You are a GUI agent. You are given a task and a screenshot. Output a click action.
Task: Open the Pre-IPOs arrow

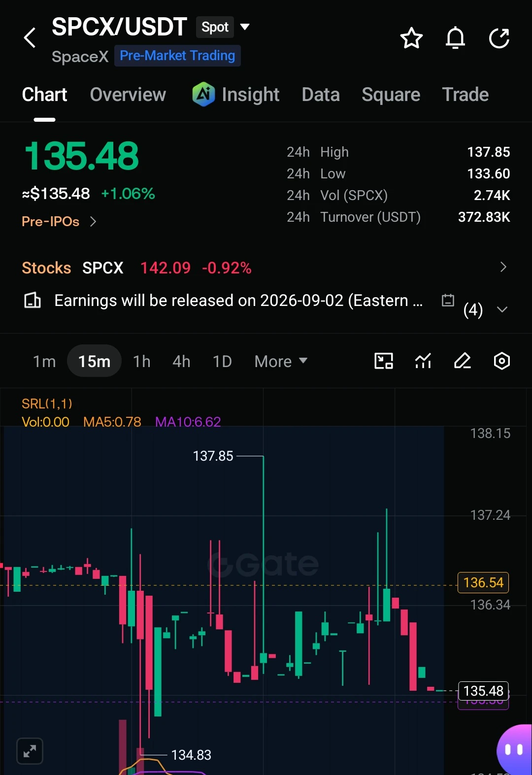(93, 222)
